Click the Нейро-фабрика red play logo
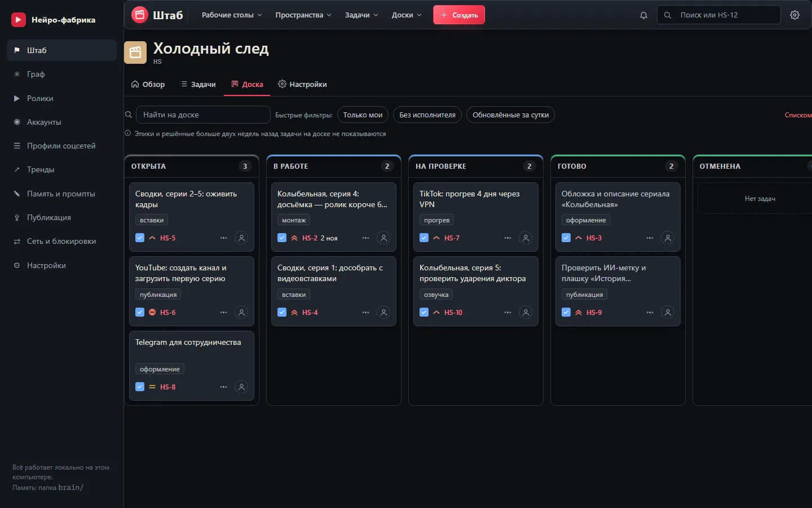 click(x=19, y=20)
